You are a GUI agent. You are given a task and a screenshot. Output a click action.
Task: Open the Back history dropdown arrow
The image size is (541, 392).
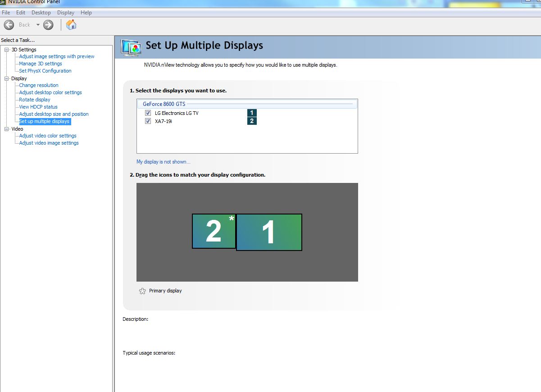coord(38,25)
